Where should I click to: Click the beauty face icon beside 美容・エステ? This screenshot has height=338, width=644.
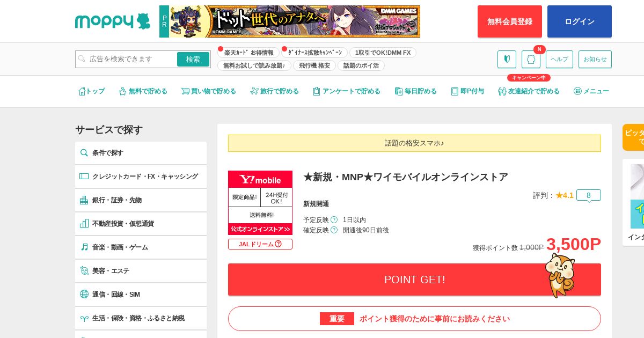point(84,271)
